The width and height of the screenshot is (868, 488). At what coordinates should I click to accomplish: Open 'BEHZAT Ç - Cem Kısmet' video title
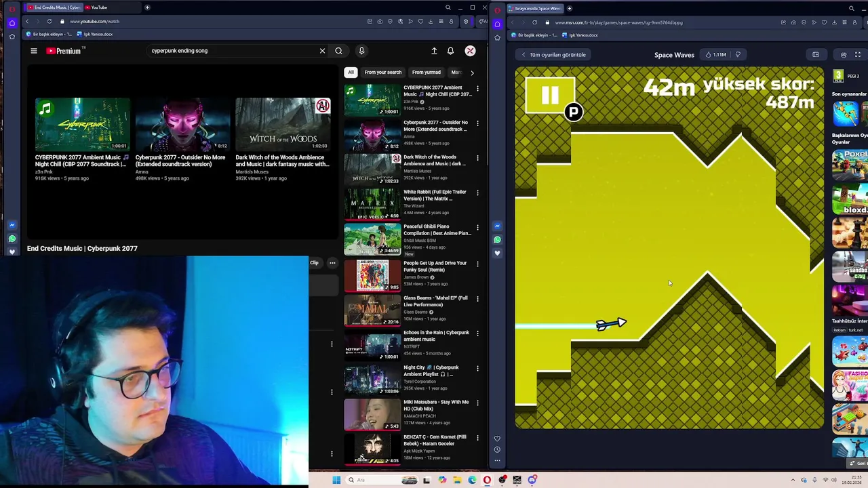pos(435,440)
